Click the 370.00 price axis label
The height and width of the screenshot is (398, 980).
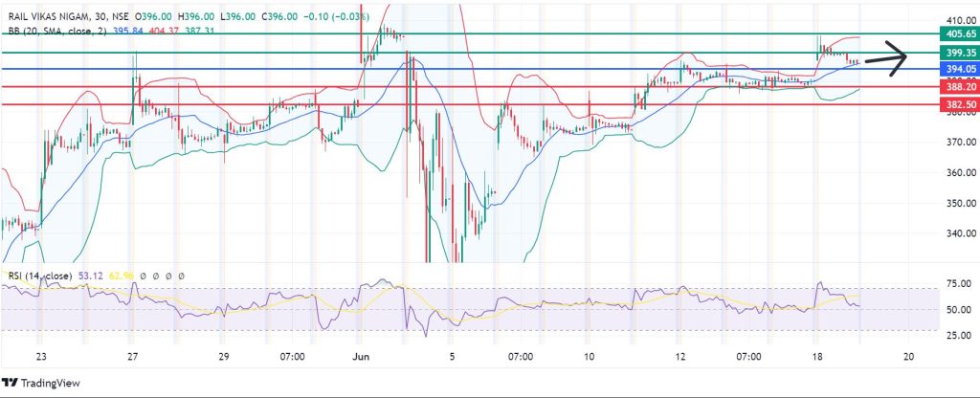[x=960, y=143]
